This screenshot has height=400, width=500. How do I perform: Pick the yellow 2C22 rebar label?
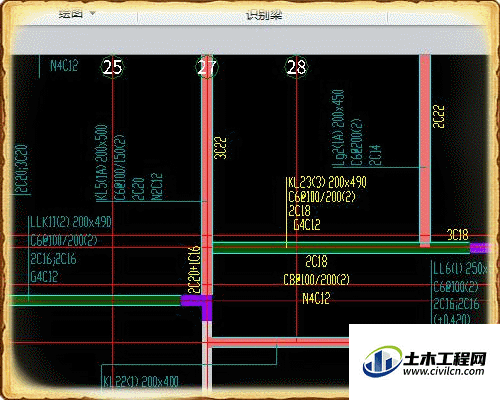click(x=439, y=117)
